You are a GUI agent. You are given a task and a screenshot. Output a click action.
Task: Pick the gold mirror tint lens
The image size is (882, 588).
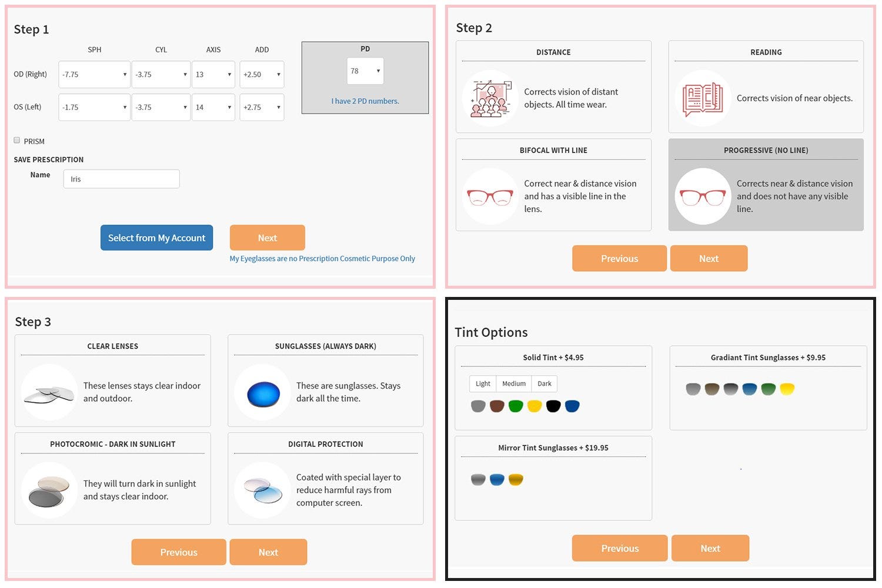pyautogui.click(x=516, y=480)
